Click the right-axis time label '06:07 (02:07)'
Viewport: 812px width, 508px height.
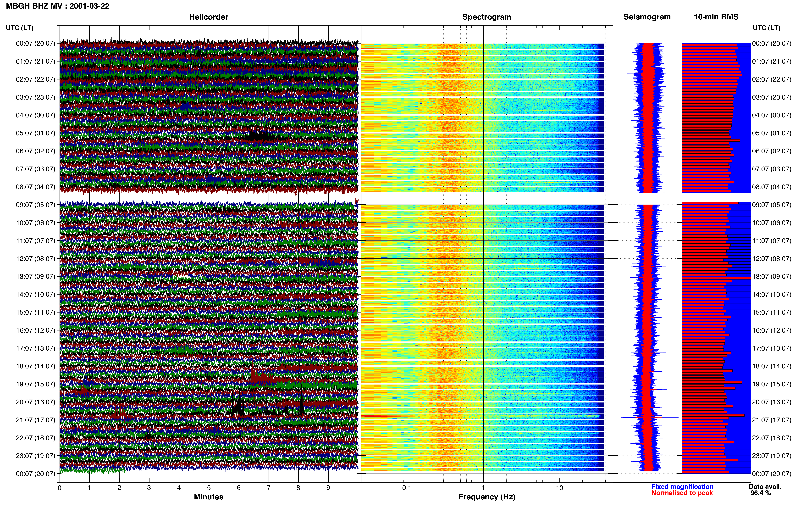[x=772, y=151]
